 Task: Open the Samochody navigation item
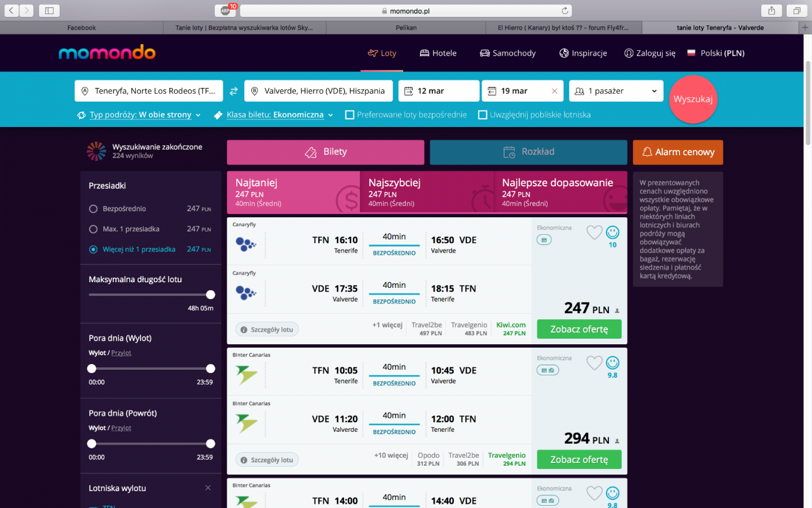click(507, 53)
